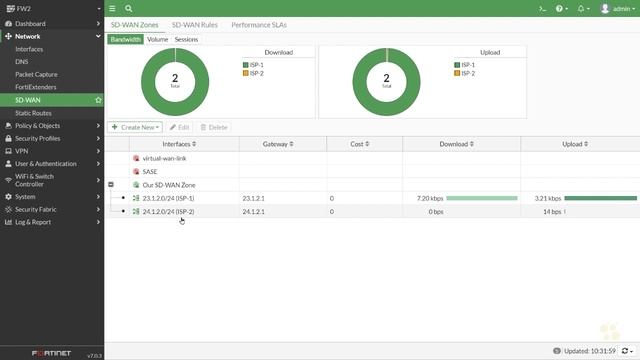Expand the System menu chevron

[x=98, y=197]
